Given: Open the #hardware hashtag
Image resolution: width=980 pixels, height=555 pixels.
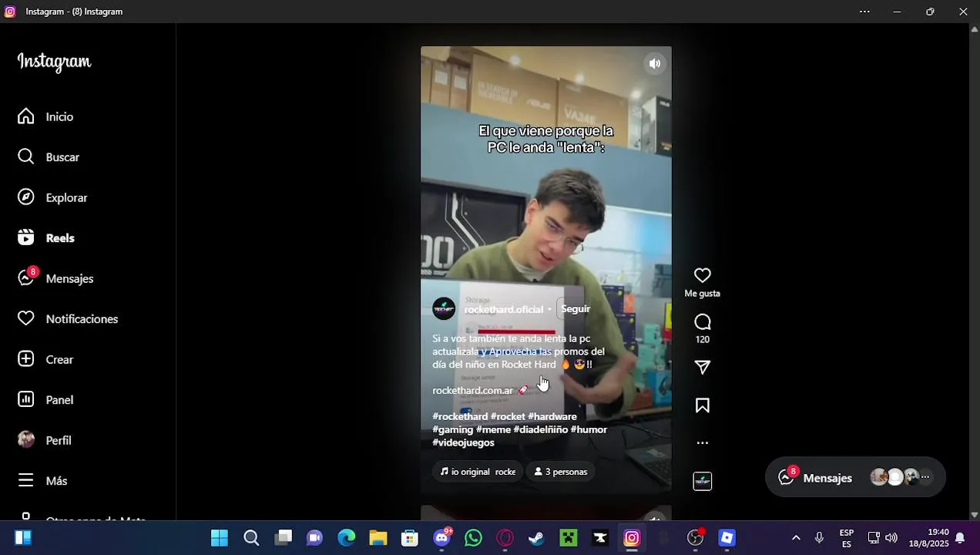Looking at the screenshot, I should pos(552,416).
